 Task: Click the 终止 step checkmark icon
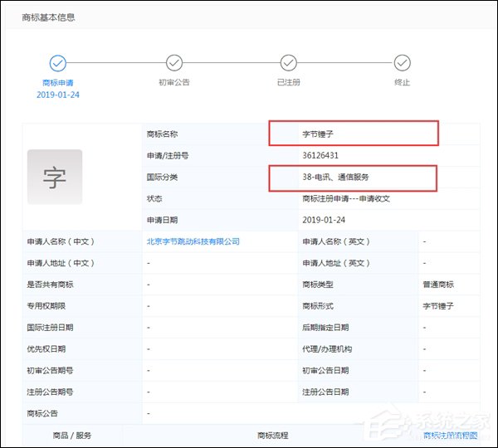[x=403, y=62]
